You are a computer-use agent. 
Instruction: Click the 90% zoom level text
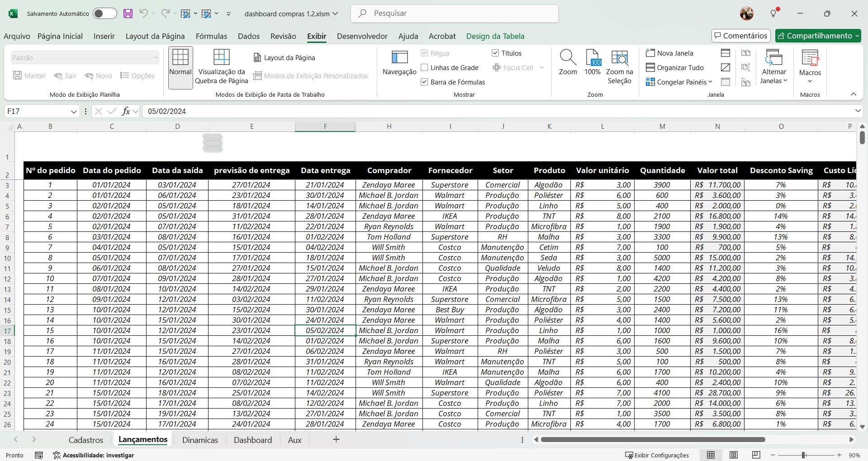point(854,455)
